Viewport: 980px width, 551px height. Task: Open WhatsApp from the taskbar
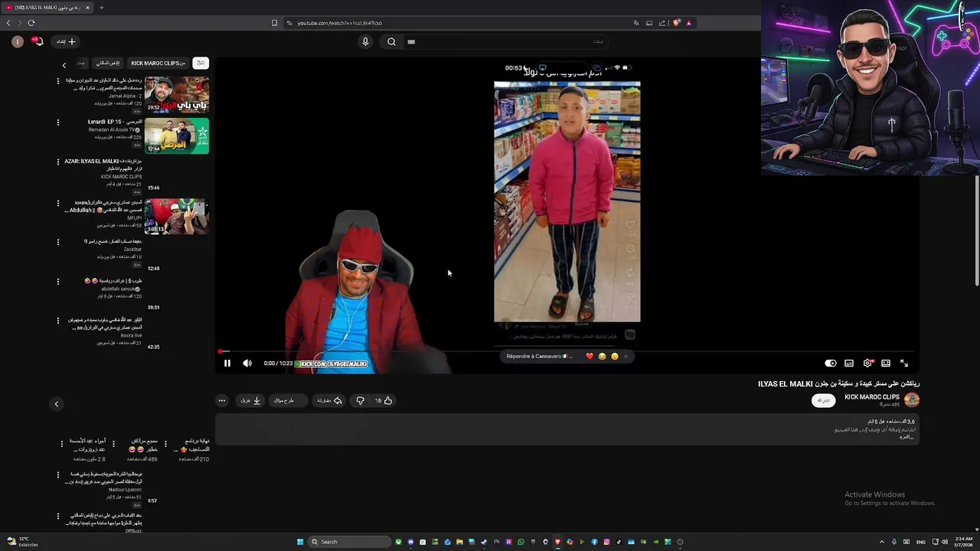coord(521,542)
